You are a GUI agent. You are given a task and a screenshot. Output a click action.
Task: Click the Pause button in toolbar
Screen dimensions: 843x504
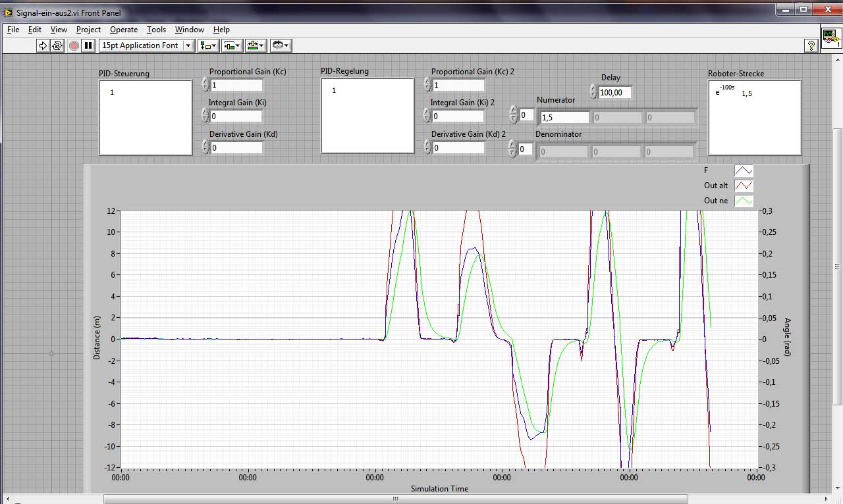point(88,45)
